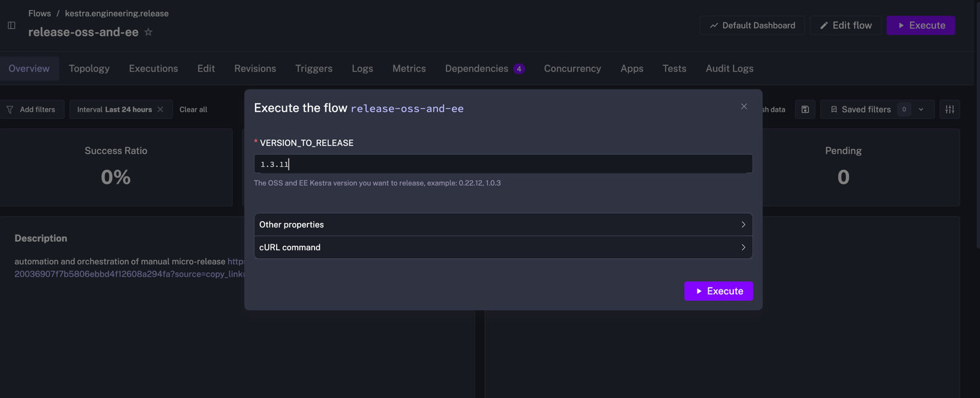The width and height of the screenshot is (980, 398).
Task: Switch to the Revisions tab
Action: (255, 68)
